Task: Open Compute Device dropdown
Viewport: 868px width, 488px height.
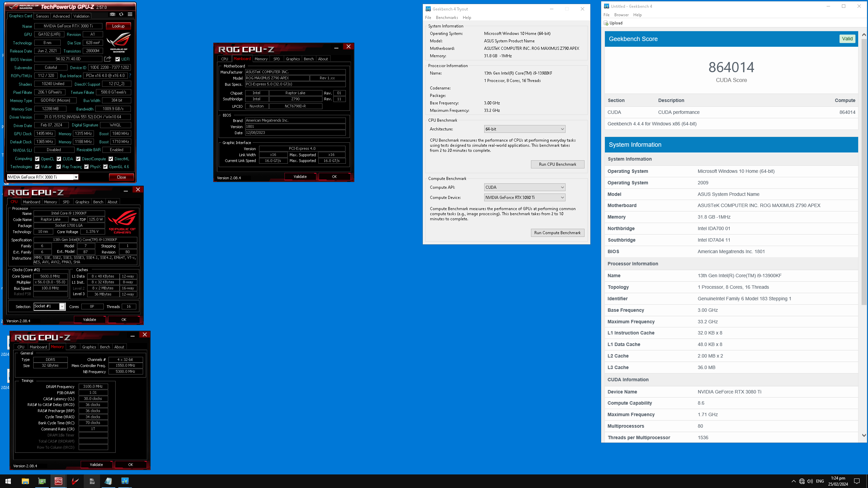Action: point(525,198)
